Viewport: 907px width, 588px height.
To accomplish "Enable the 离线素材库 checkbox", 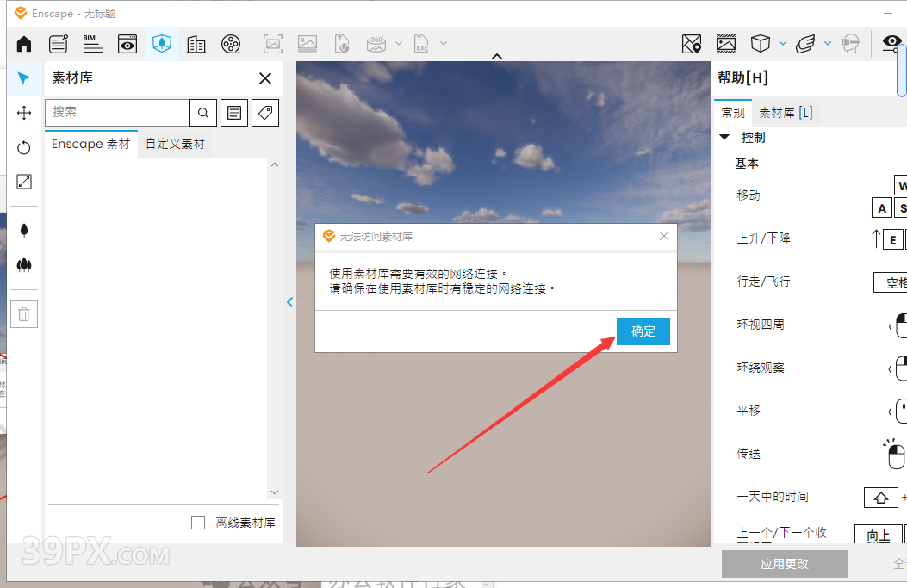I will (x=198, y=523).
